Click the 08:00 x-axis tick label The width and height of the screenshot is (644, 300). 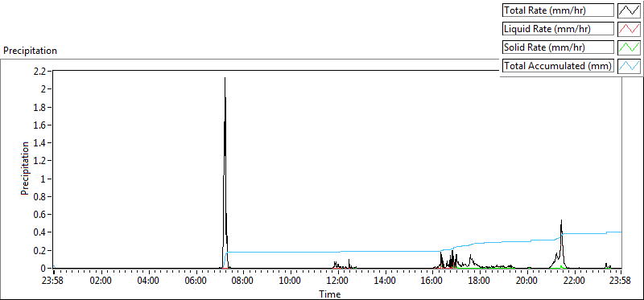coord(243,282)
